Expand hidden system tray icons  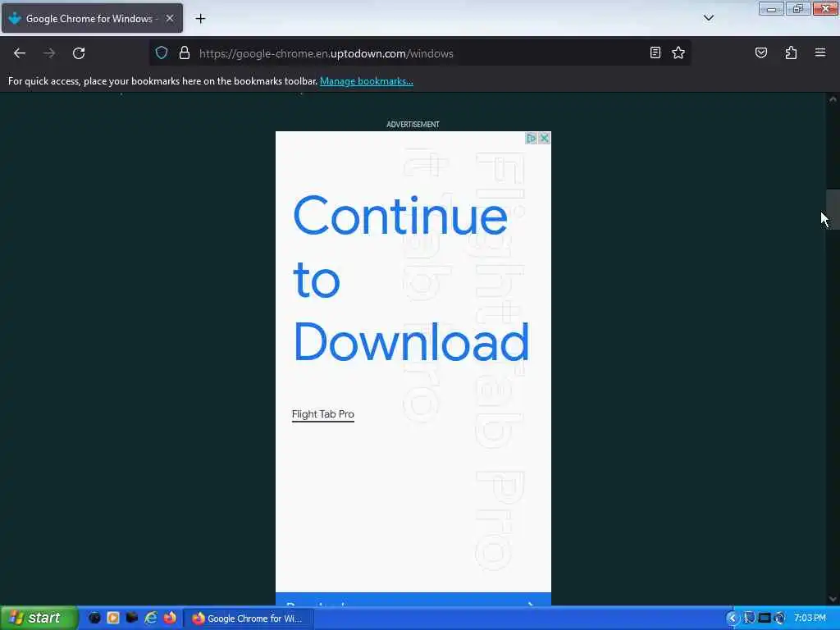tap(732, 619)
